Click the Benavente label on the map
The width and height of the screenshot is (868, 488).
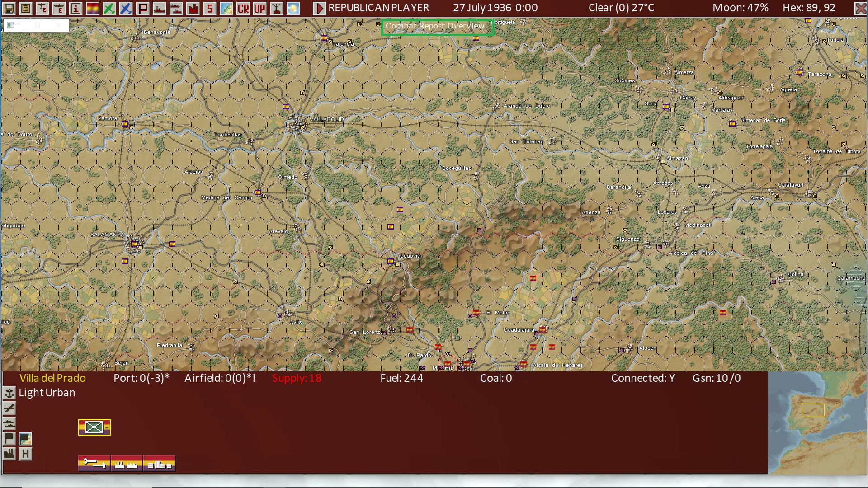157,32
